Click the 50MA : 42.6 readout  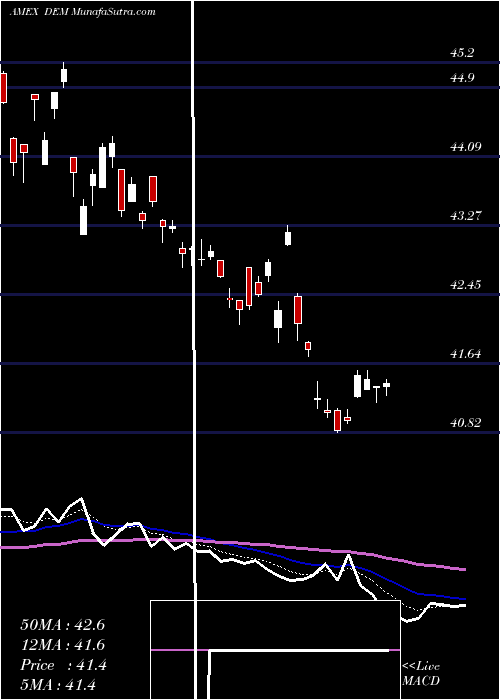coord(62,625)
